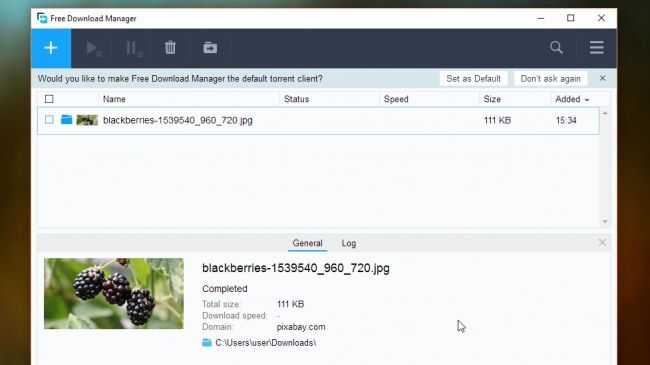Open C:\Users\user\Downloads\ folder link
The image size is (650, 365).
click(x=265, y=343)
